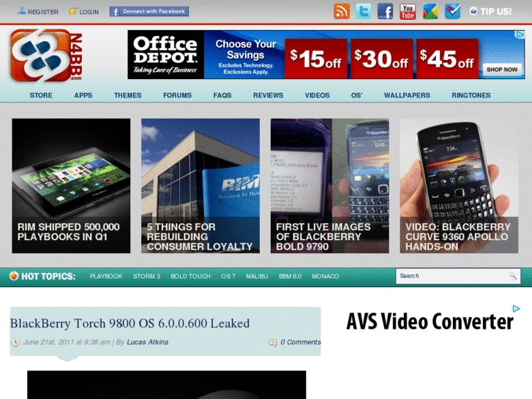
Task: Open BlackBerry Torch 9800 OS article title
Action: [130, 324]
